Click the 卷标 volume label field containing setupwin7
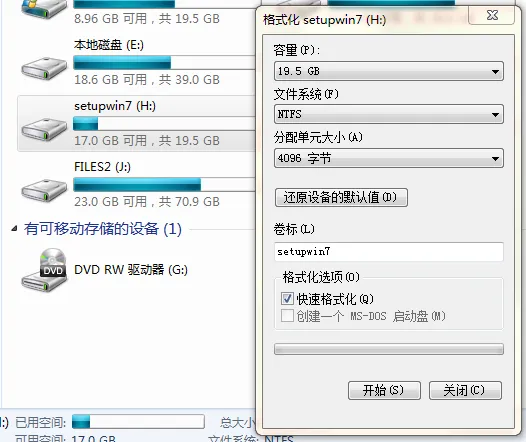 (389, 252)
